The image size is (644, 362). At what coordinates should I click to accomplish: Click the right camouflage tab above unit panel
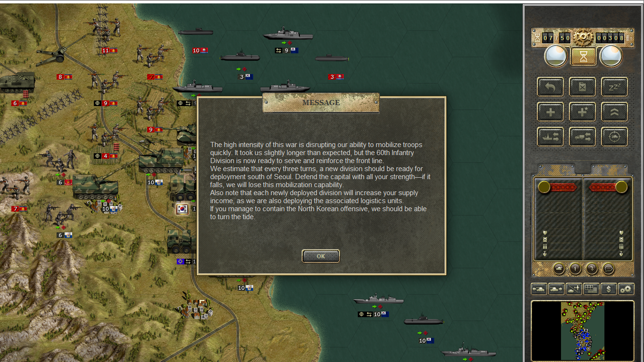609,169
